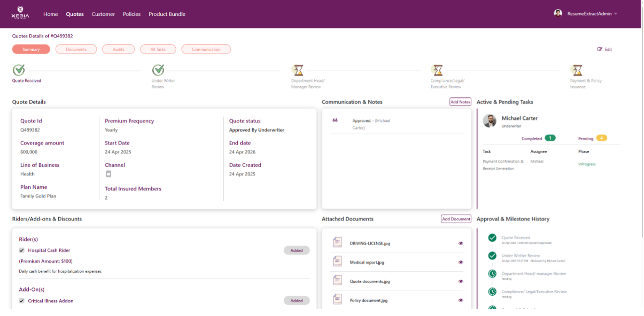This screenshot has width=644, height=316.
Task: Click the Edit pencil icon
Action: tap(600, 49)
